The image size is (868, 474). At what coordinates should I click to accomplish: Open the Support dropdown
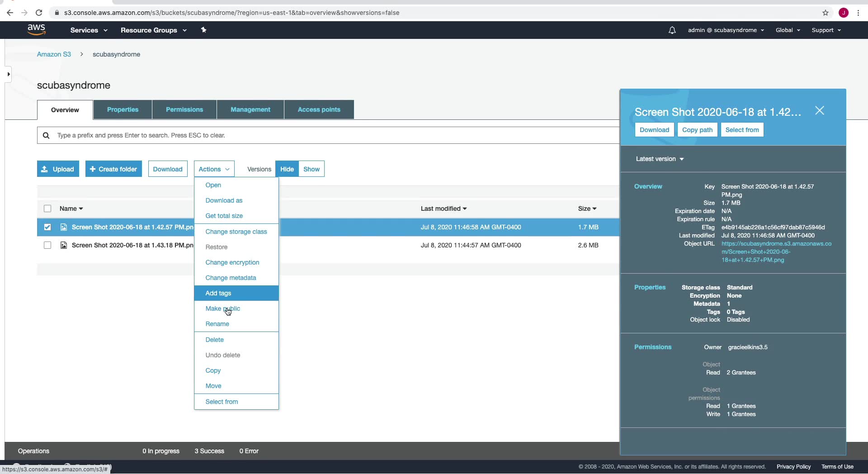pyautogui.click(x=826, y=30)
